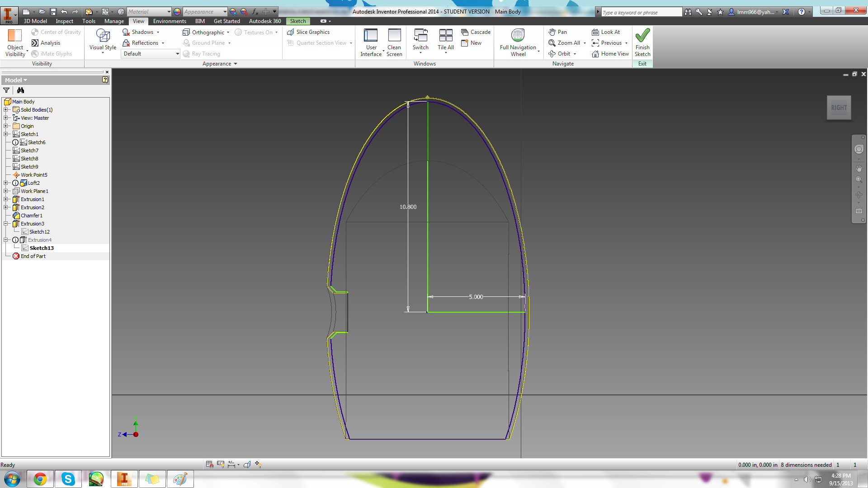The width and height of the screenshot is (868, 488).
Task: Click the fx Parameters icon
Action: tap(255, 12)
